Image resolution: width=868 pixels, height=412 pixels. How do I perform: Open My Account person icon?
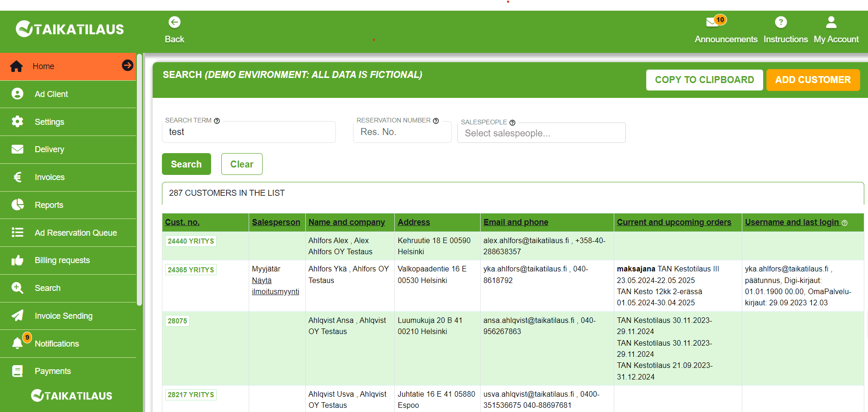coord(831,22)
